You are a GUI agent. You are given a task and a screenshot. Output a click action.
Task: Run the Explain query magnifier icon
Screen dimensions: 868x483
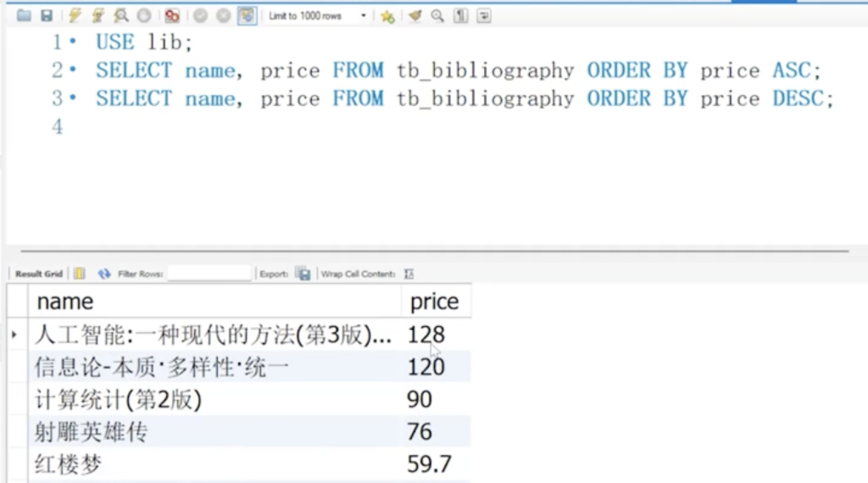120,15
